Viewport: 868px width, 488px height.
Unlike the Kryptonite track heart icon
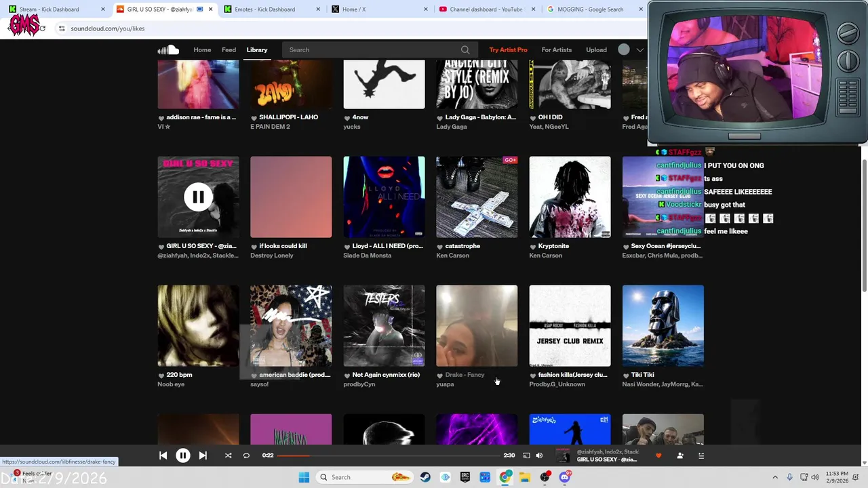pos(533,247)
